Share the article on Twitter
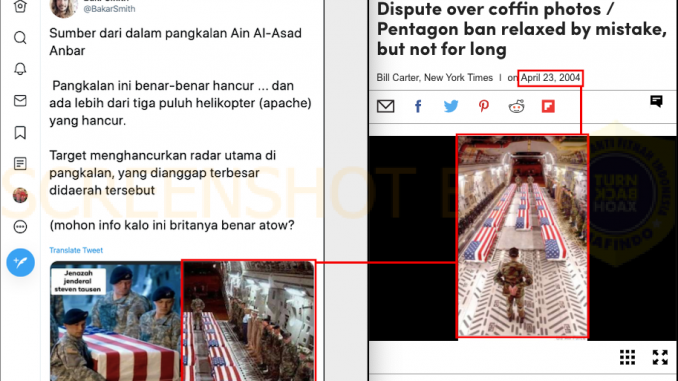678x381 pixels. 451,106
